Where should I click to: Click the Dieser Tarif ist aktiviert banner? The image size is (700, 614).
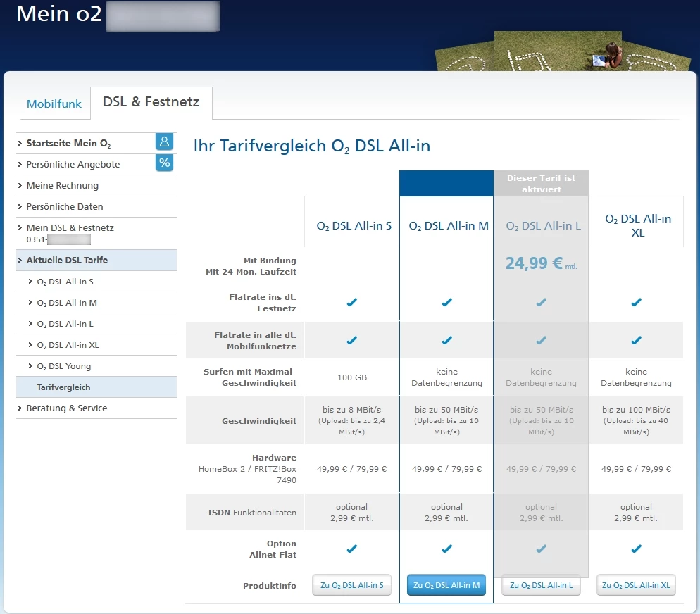pos(541,183)
